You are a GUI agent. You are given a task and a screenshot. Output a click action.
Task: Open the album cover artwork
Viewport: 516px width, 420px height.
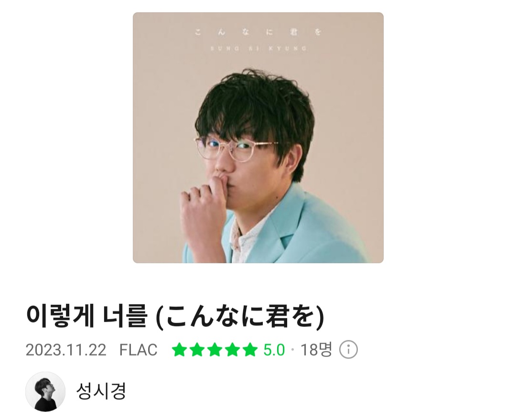258,138
